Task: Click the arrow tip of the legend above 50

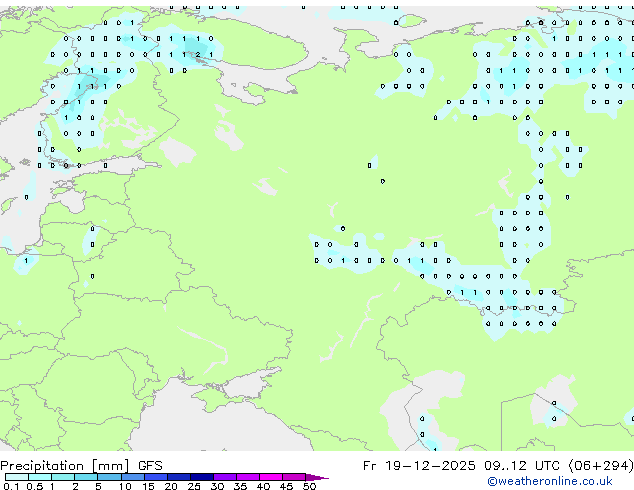Action: click(x=317, y=477)
